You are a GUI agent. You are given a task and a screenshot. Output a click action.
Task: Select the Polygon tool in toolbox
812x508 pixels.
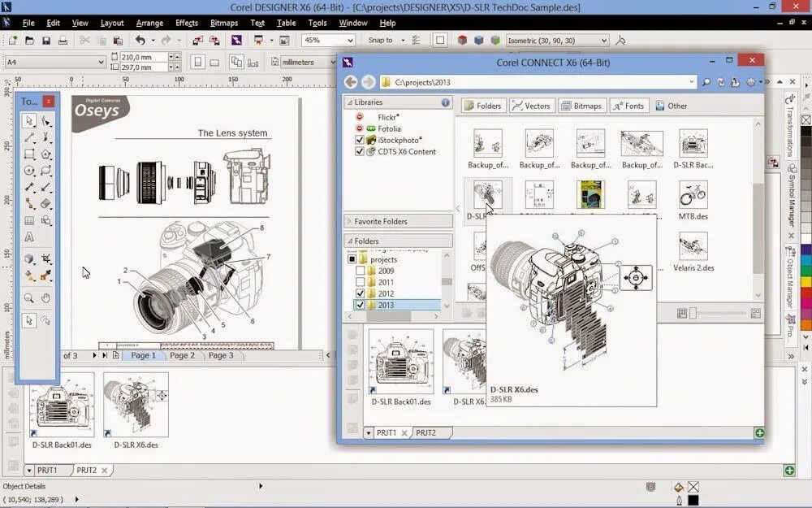coord(46,154)
